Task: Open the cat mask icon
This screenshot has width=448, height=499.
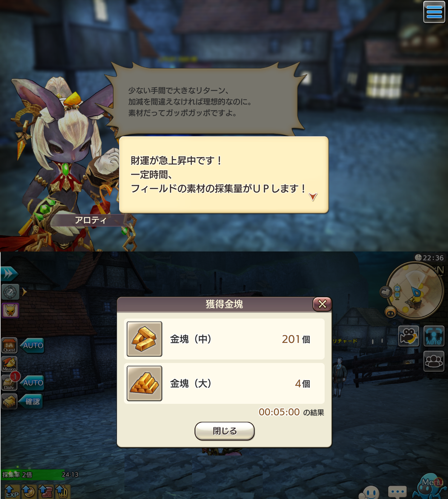Action: click(x=10, y=310)
